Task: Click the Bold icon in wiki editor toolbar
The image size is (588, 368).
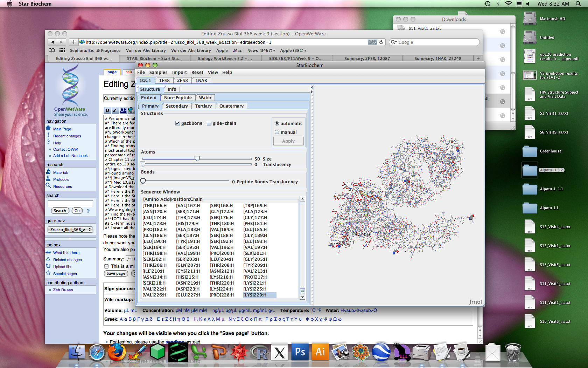Action: [x=107, y=110]
